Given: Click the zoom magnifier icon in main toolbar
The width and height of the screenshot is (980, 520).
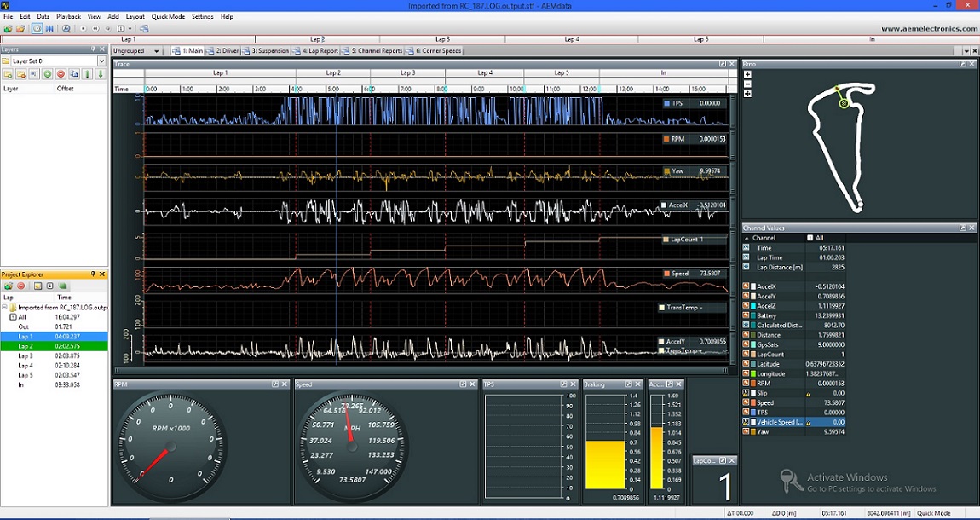Looking at the screenshot, I should (66, 29).
